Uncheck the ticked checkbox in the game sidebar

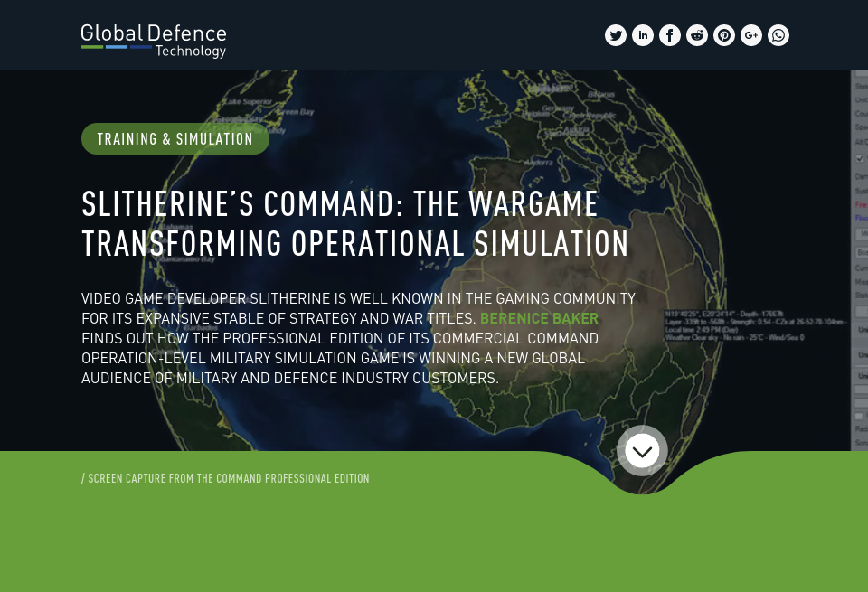click(x=860, y=158)
